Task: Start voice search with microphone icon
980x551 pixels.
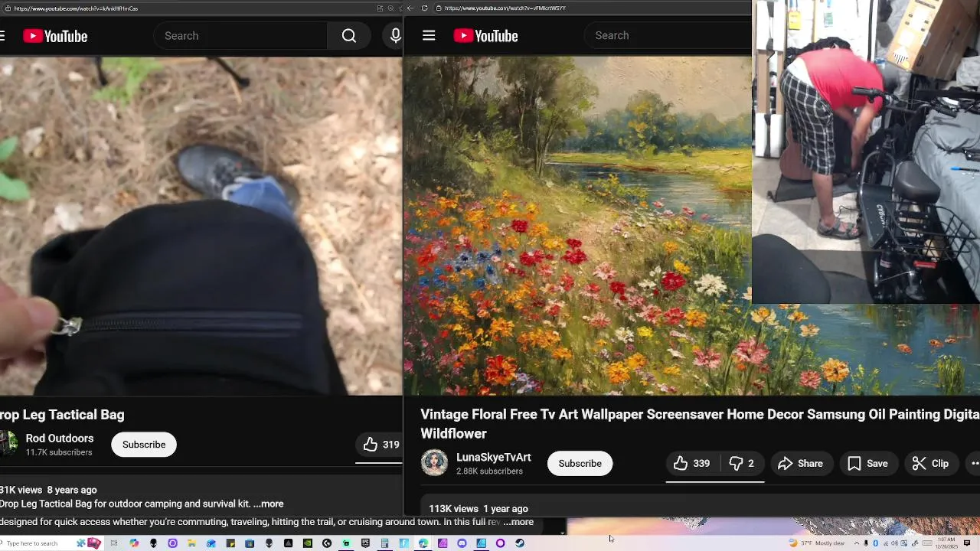Action: 395,36
